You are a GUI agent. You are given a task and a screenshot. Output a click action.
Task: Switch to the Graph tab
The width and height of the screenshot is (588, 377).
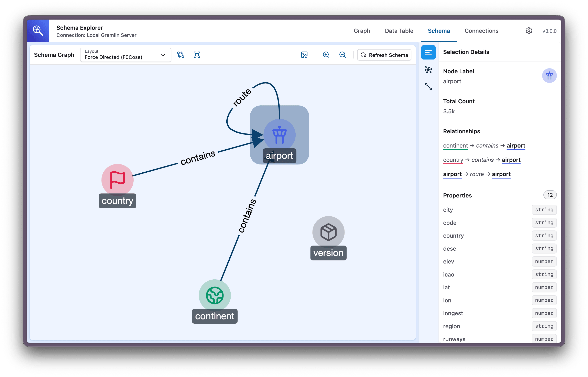tap(362, 31)
